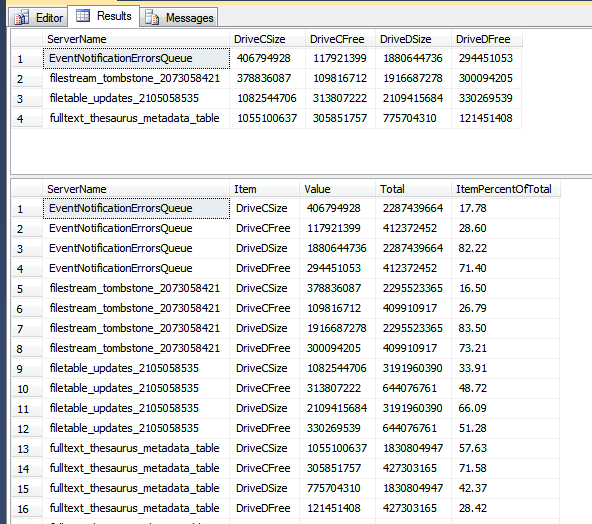Click filestream_tombstone_2073058421 in bottom row 7
Image resolution: width=592 pixels, height=524 pixels.
pyautogui.click(x=136, y=328)
